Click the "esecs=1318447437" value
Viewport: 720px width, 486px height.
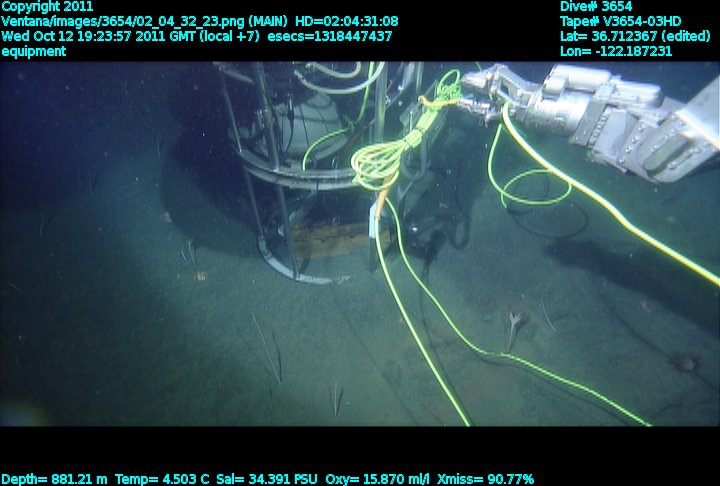330,36
